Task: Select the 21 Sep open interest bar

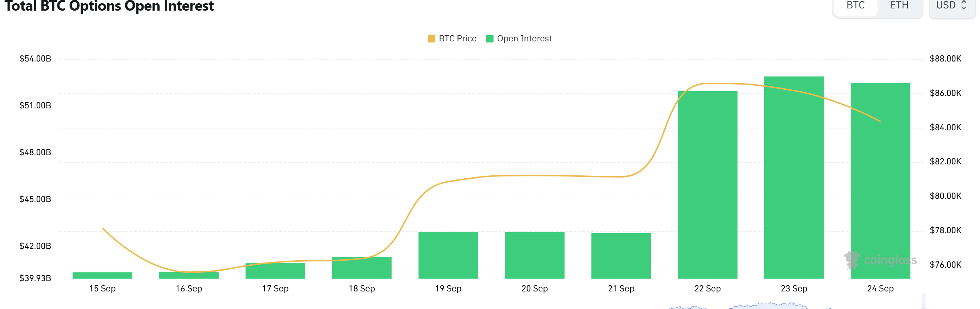Action: point(621,256)
